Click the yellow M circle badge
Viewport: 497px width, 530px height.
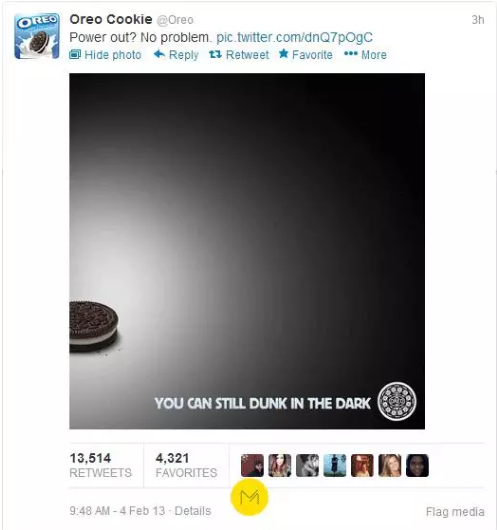click(x=250, y=497)
